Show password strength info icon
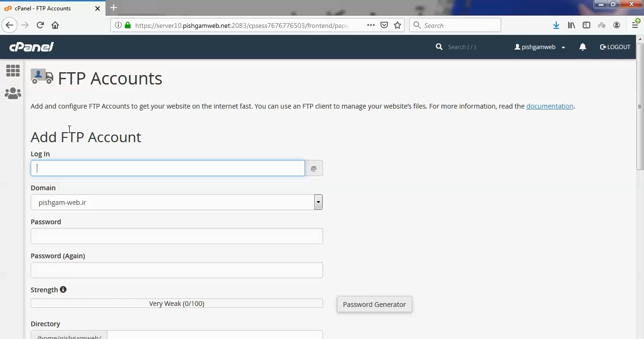 pyautogui.click(x=63, y=289)
